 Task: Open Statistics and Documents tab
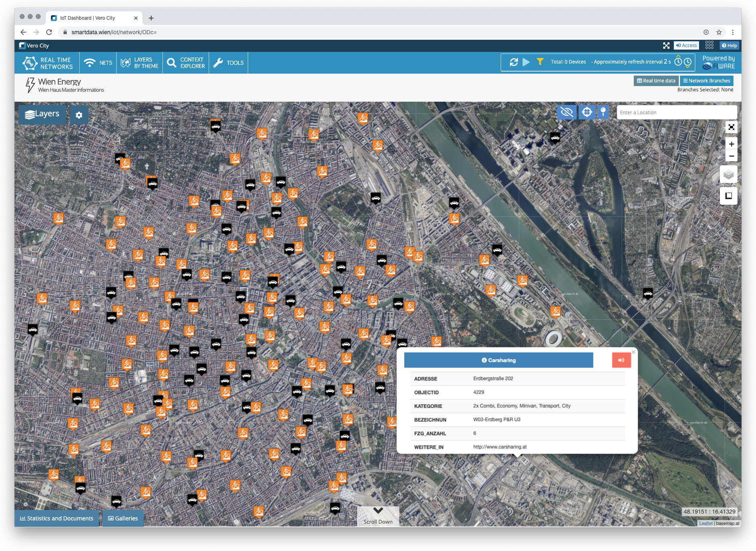(x=57, y=518)
